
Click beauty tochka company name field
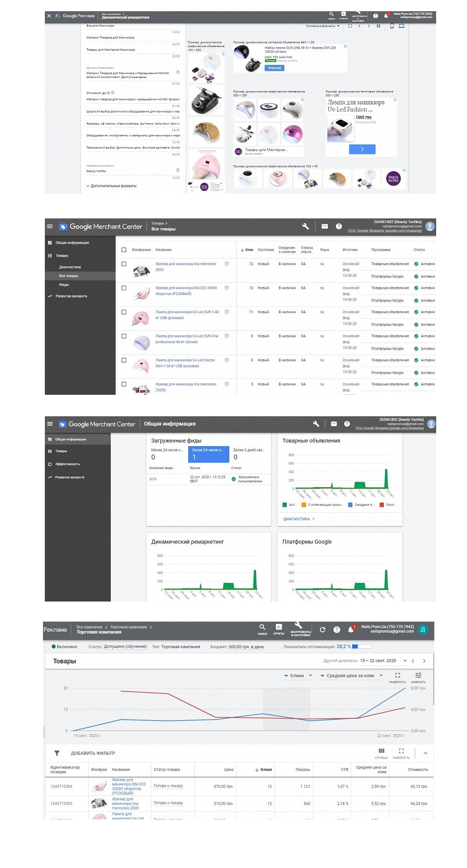pos(133,171)
